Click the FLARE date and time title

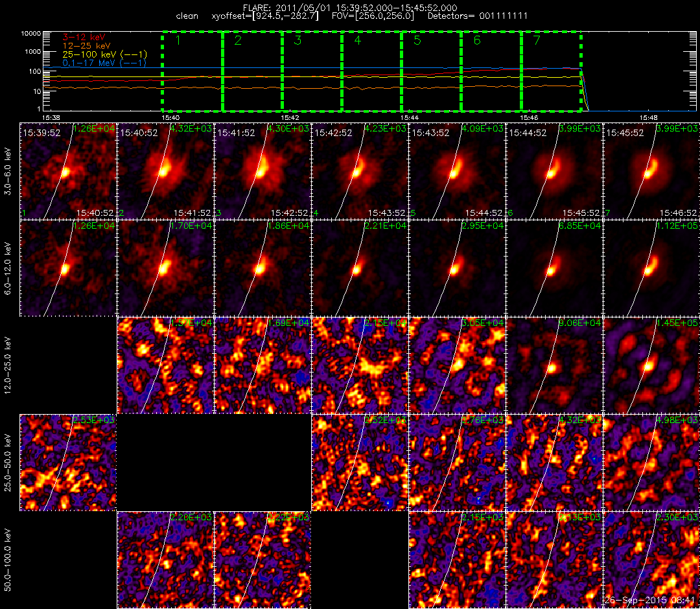[349, 8]
